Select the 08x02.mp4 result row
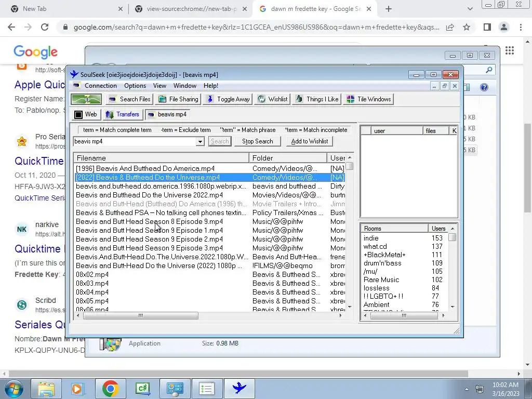 click(210, 274)
